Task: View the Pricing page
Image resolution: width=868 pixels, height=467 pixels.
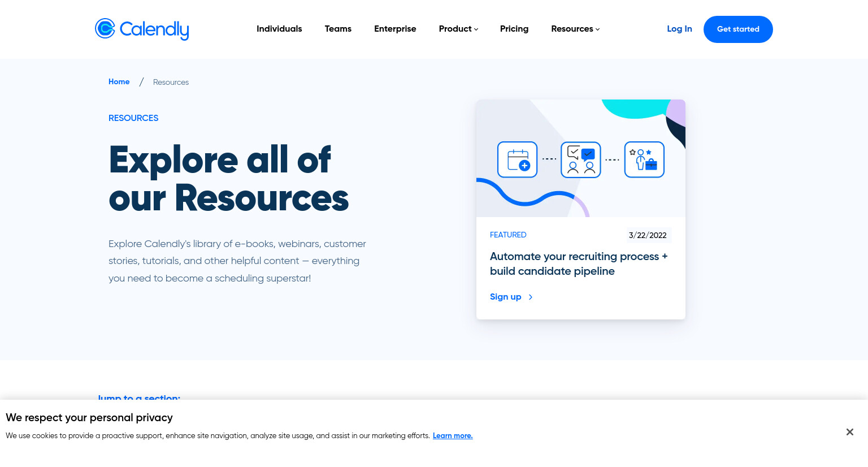Action: 514,29
